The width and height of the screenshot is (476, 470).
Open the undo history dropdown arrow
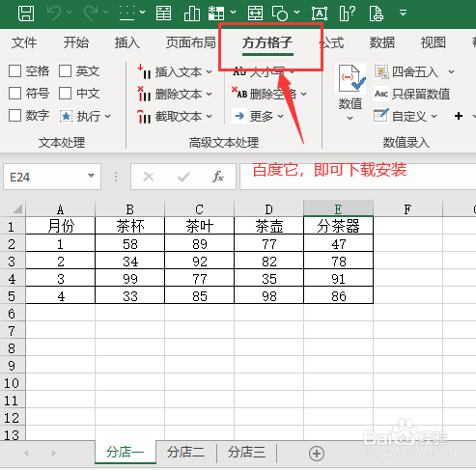pyautogui.click(x=69, y=13)
